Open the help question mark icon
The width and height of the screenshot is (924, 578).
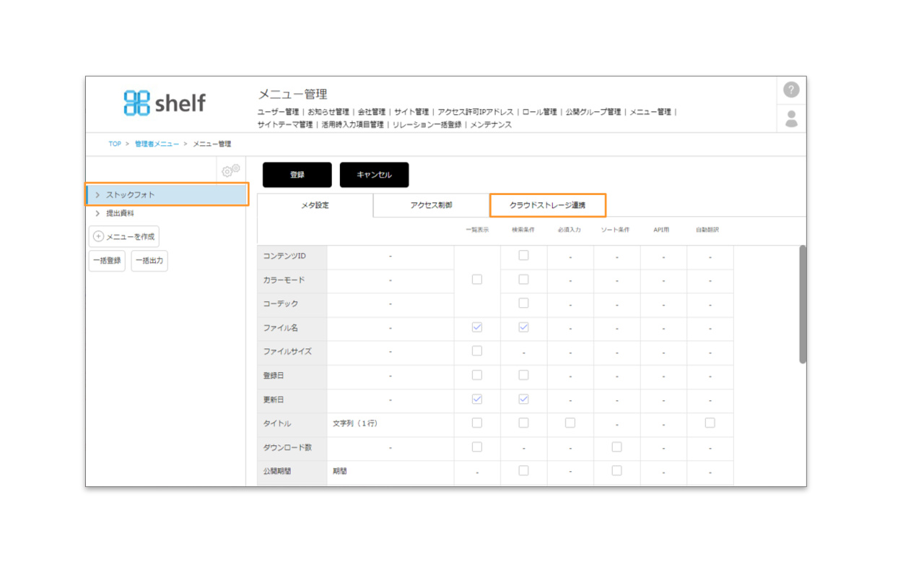click(x=791, y=90)
